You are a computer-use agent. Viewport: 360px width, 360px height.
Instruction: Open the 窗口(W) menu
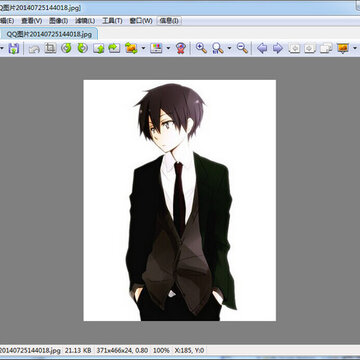tap(141, 21)
